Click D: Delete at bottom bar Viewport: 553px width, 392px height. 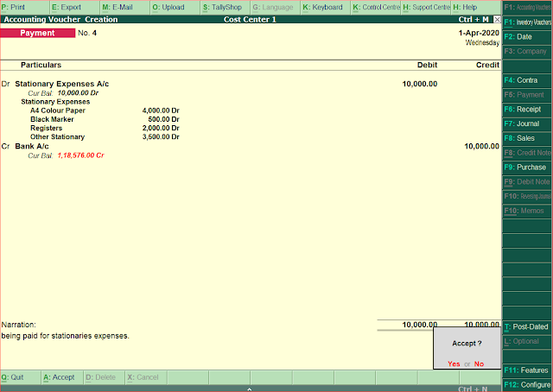coord(104,377)
